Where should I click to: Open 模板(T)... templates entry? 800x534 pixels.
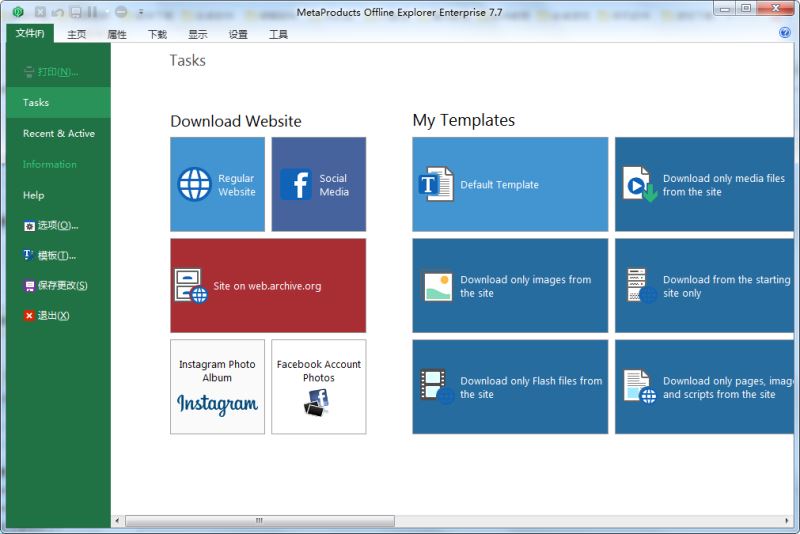click(59, 256)
